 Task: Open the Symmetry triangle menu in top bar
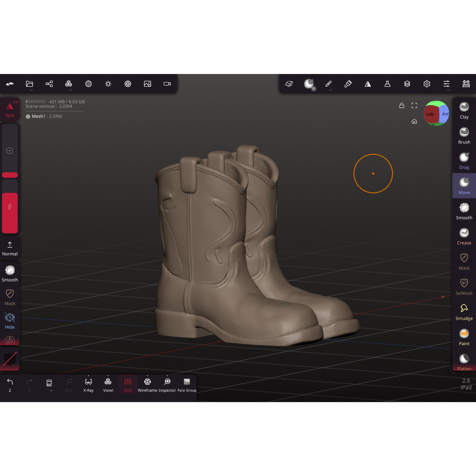pos(368,84)
